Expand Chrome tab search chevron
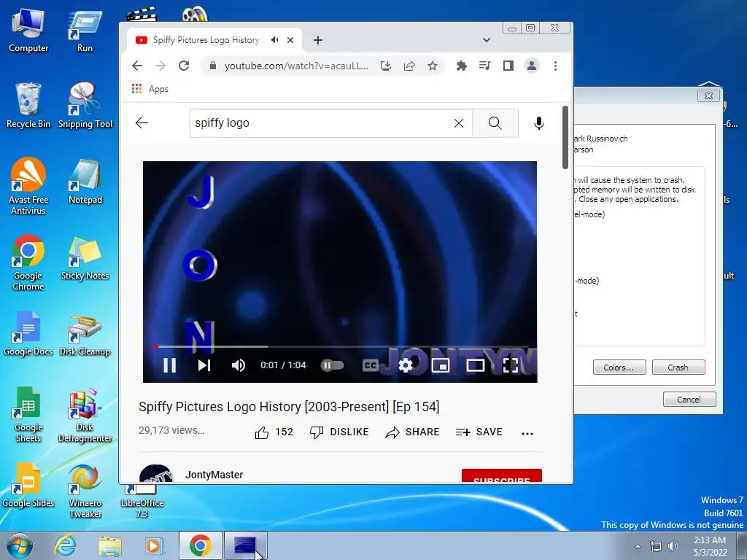 click(x=487, y=40)
